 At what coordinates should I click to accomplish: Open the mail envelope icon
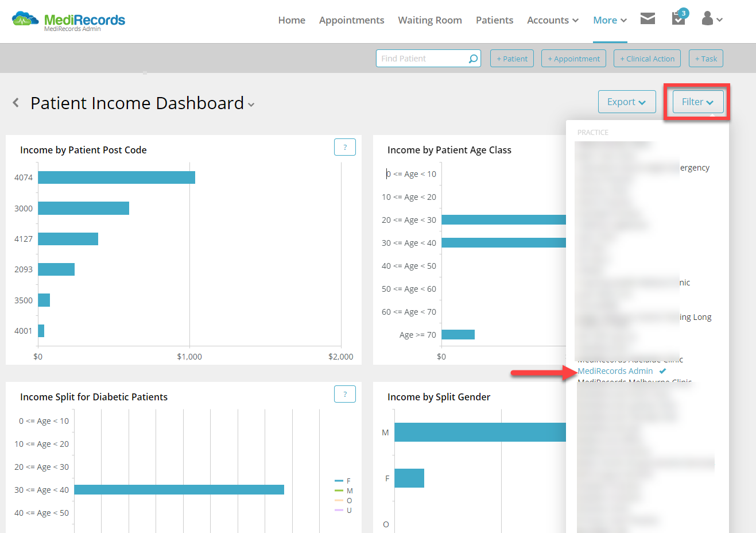tap(648, 19)
